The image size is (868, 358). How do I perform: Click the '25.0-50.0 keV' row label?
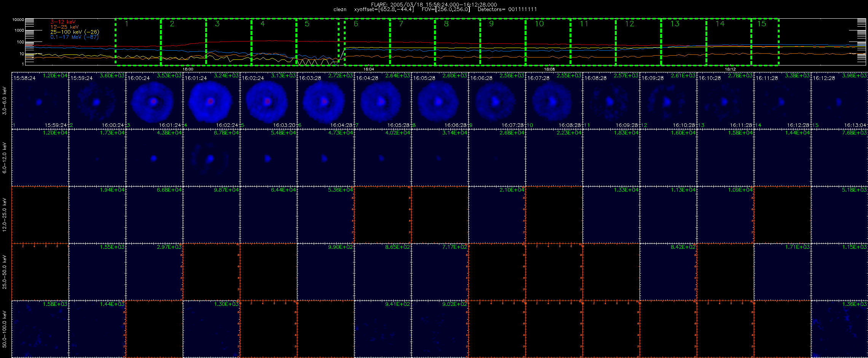[5, 272]
